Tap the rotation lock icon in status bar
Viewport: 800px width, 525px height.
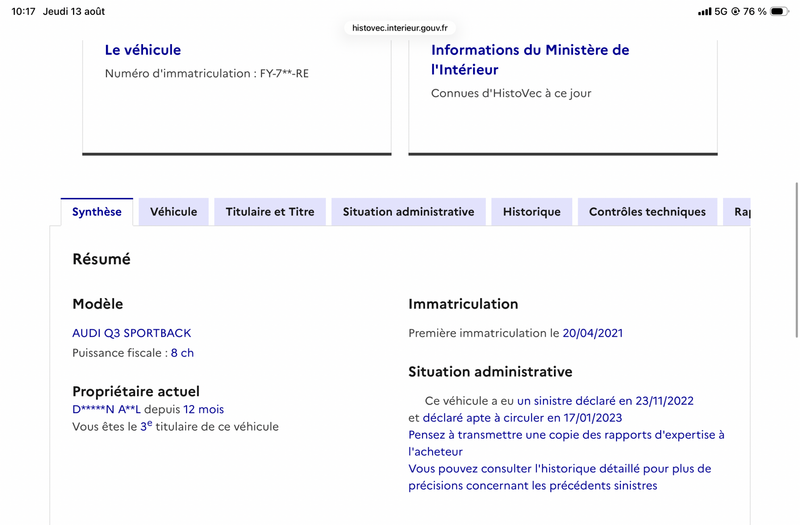(x=735, y=11)
